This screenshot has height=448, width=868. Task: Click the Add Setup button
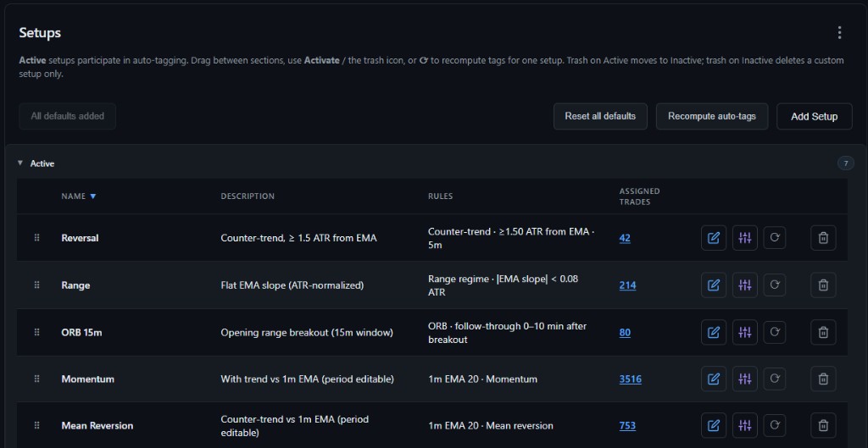[x=815, y=116]
